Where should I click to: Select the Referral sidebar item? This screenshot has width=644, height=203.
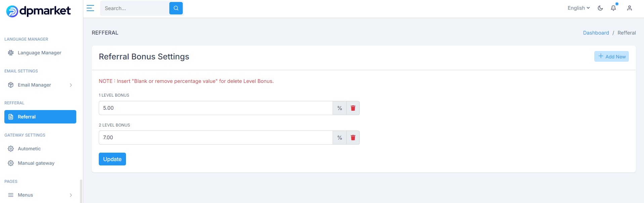coord(40,117)
